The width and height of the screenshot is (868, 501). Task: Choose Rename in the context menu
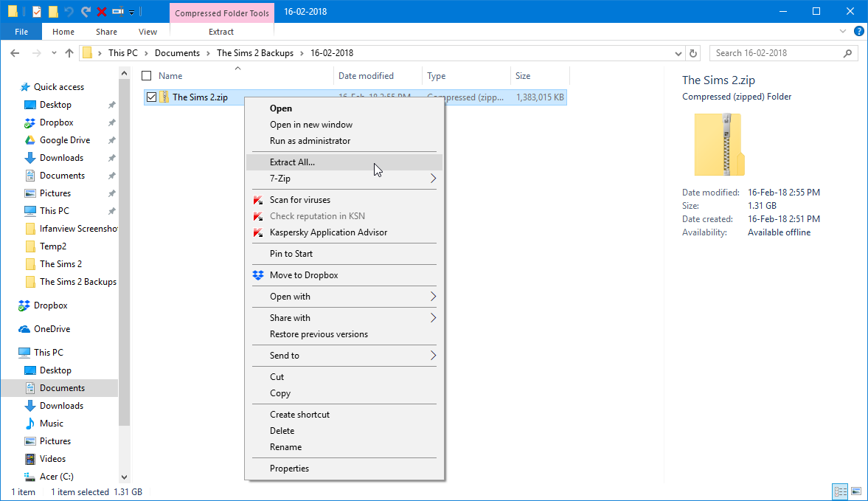(344, 446)
